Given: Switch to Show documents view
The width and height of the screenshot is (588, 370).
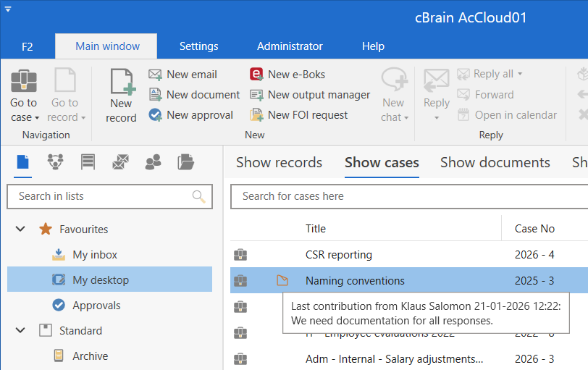Looking at the screenshot, I should coord(495,163).
